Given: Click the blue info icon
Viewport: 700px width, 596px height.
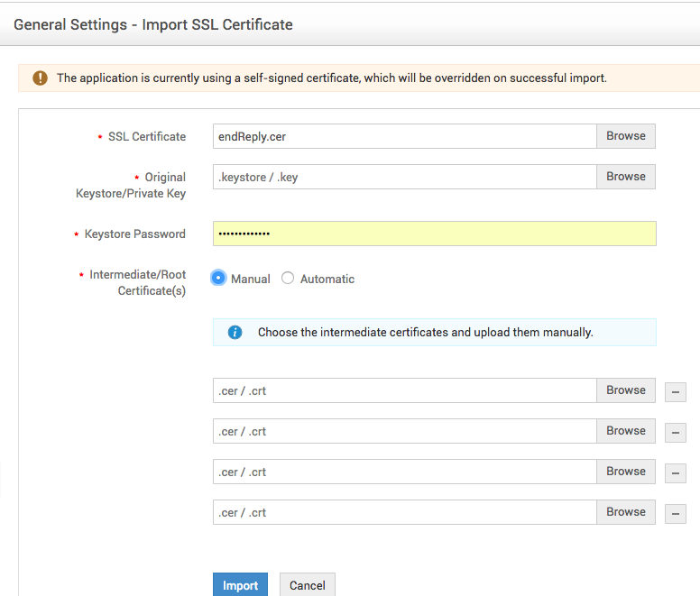Looking at the screenshot, I should coord(235,332).
